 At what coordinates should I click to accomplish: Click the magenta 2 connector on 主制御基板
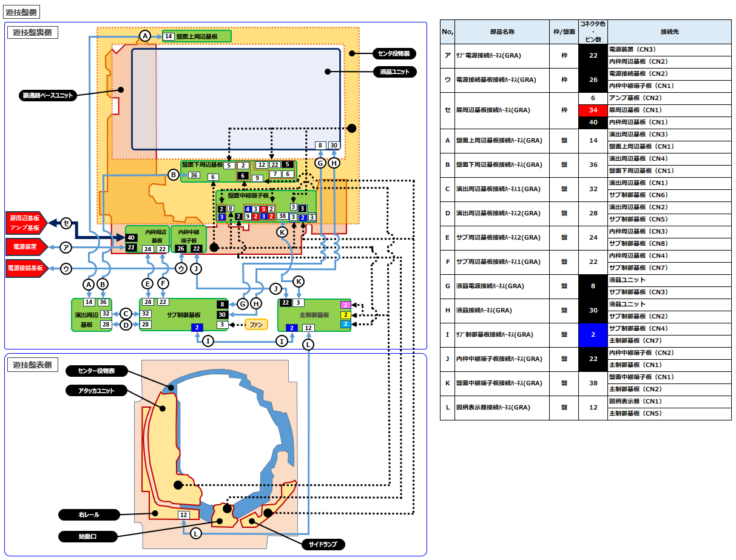[x=345, y=305]
